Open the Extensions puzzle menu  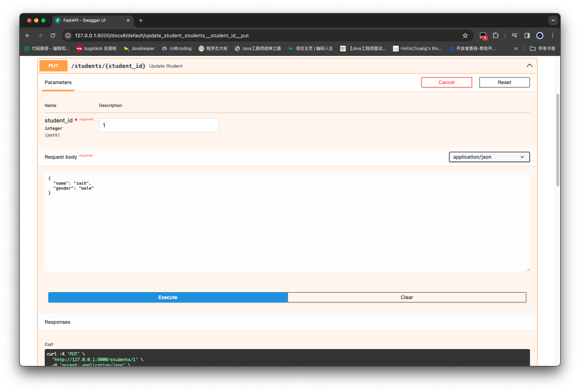click(496, 36)
